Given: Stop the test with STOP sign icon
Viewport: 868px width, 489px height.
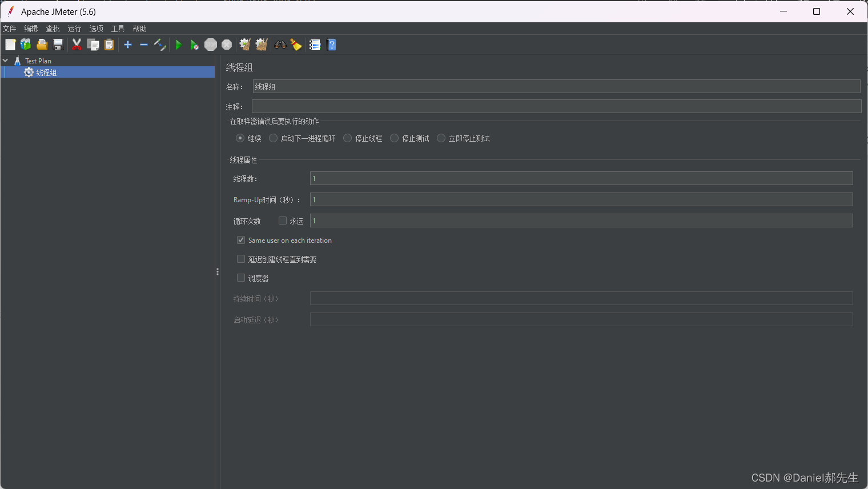Looking at the screenshot, I should 211,45.
